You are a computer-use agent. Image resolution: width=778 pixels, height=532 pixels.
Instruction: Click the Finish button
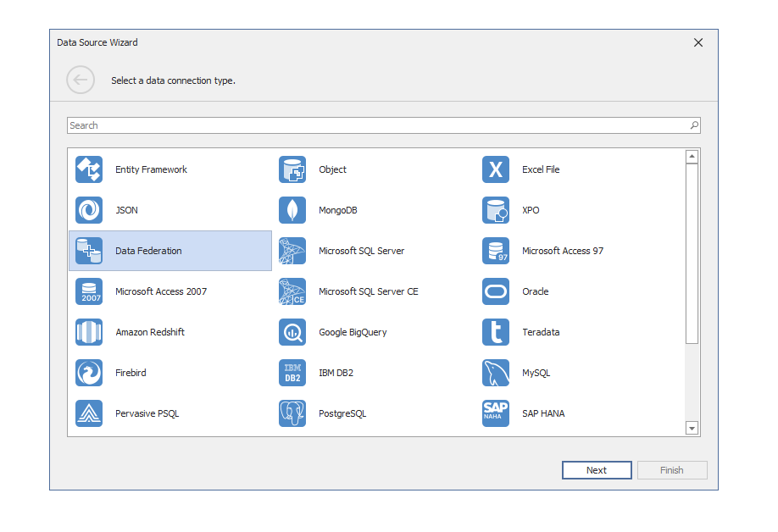coord(672,470)
